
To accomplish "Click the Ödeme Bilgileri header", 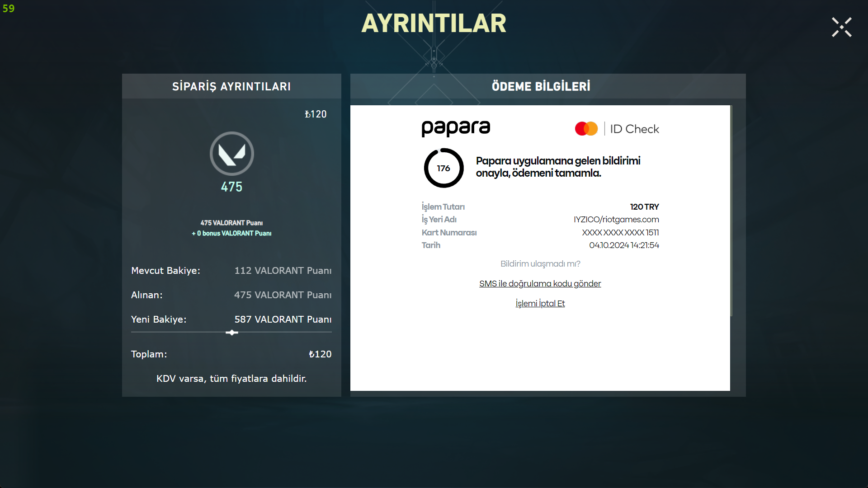I will tap(541, 86).
